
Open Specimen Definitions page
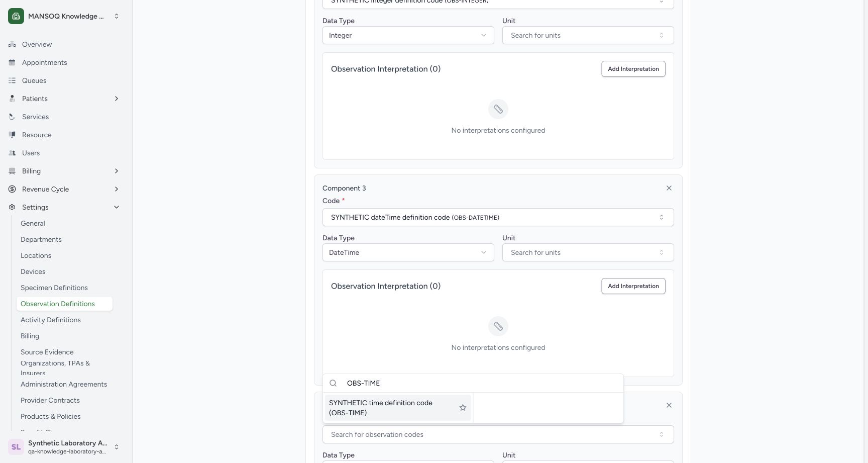(x=54, y=288)
